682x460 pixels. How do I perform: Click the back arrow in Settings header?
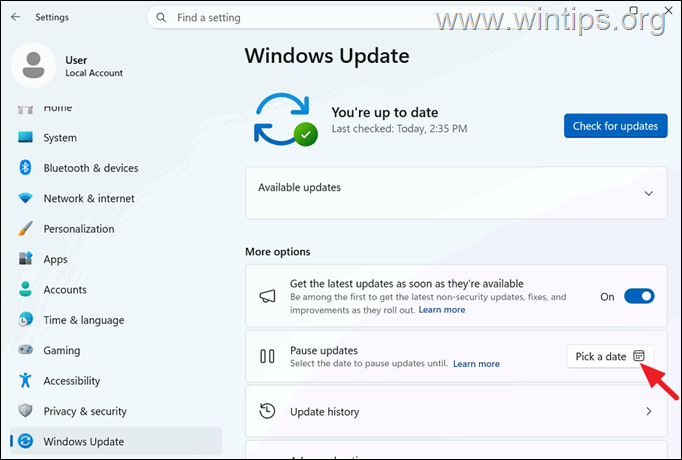[16, 17]
